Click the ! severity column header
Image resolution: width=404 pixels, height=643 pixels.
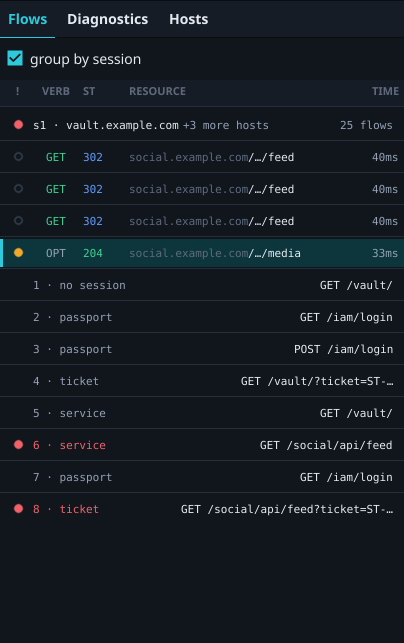coord(17,91)
